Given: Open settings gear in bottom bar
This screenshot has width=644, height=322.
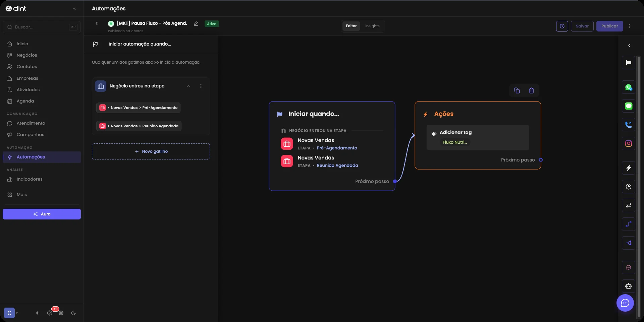Looking at the screenshot, I should coord(61,313).
